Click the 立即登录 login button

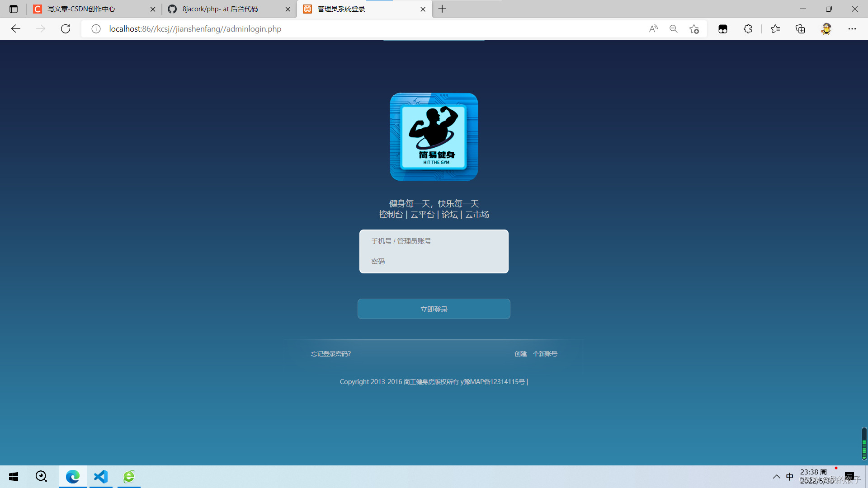(x=434, y=309)
